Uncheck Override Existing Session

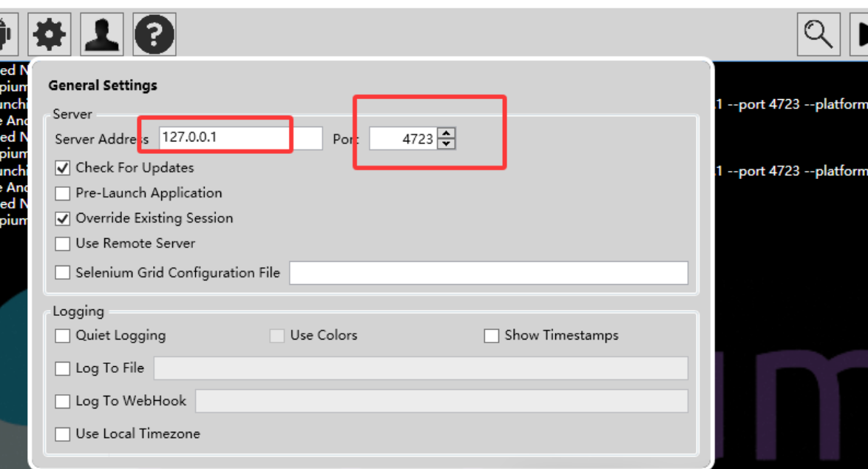point(63,218)
